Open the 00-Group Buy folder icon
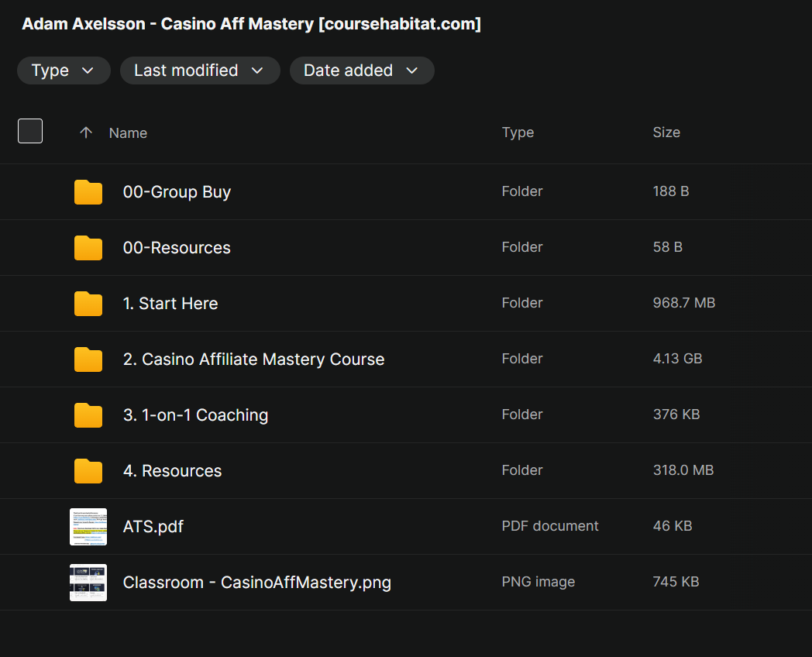 [x=88, y=192]
